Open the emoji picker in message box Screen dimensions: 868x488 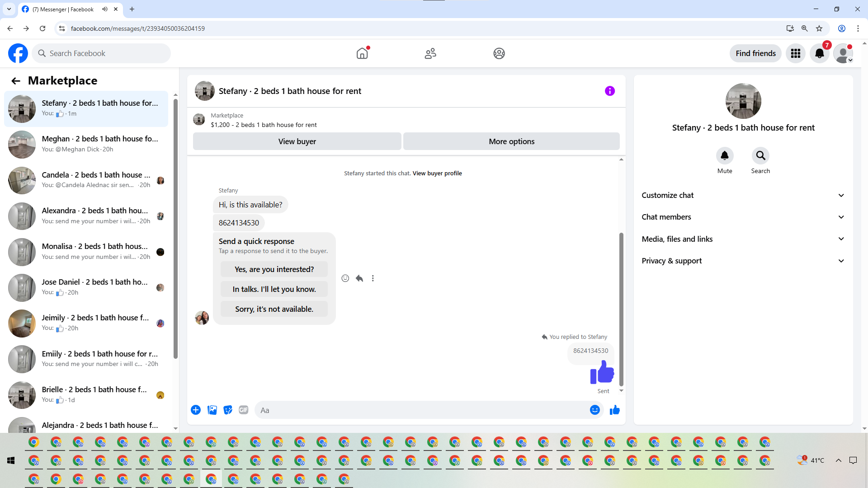pos(595,410)
